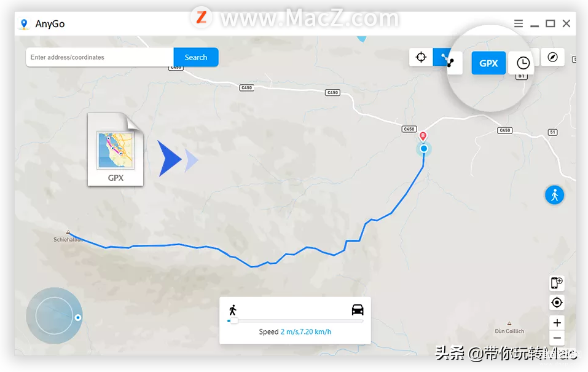Click the speed slider handle
Screen dimensions: 588x372
[234, 320]
